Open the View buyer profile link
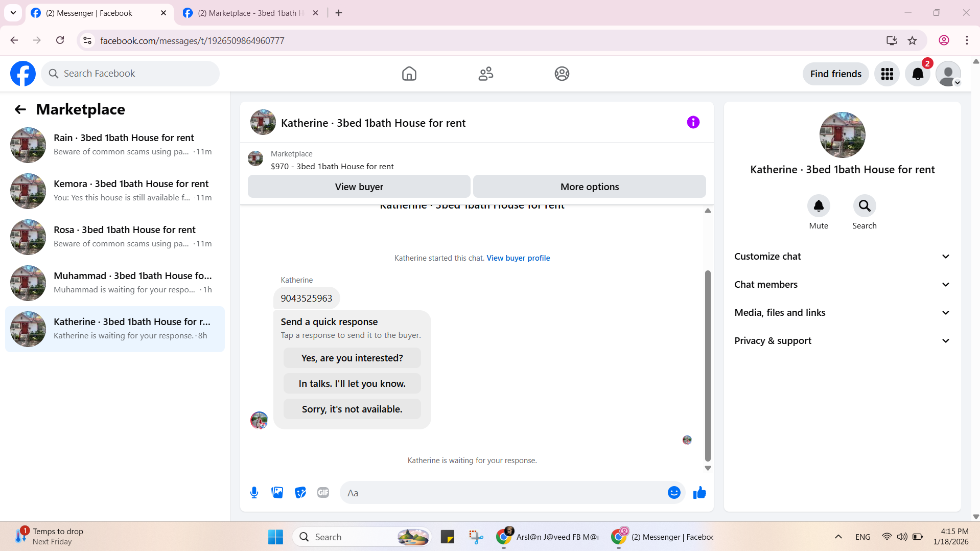980x551 pixels. (x=518, y=258)
